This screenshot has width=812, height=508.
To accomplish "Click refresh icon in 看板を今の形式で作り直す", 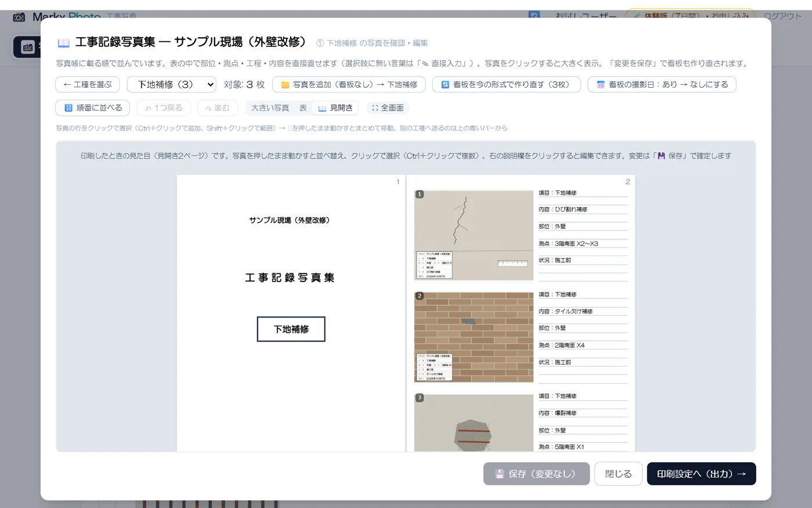I will point(445,85).
